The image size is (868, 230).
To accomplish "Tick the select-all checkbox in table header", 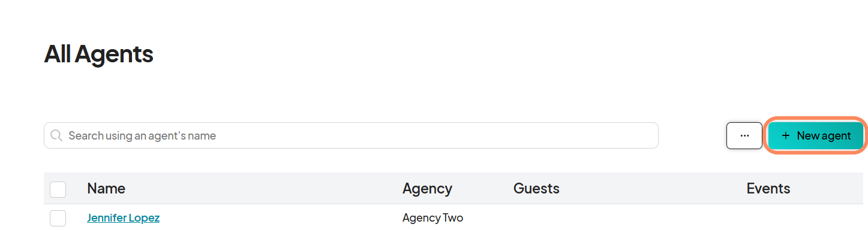I will pyautogui.click(x=58, y=189).
